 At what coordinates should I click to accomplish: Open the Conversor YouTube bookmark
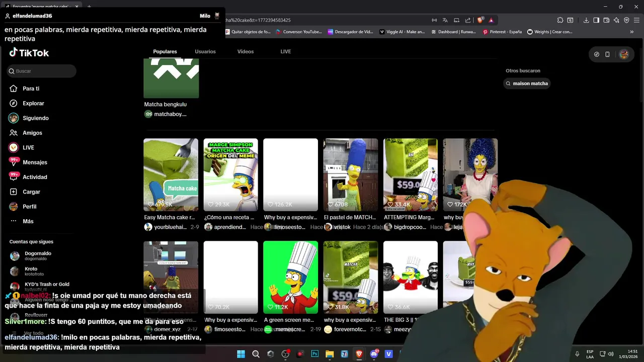pyautogui.click(x=299, y=32)
